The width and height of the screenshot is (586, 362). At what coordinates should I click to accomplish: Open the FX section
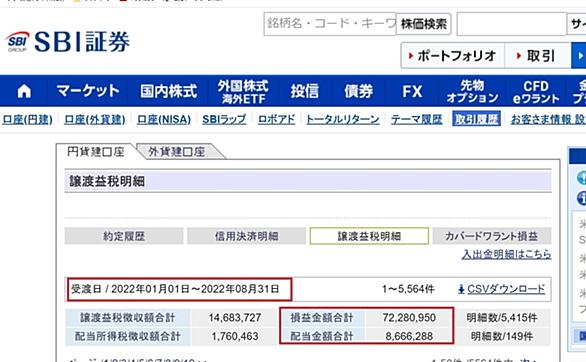tap(412, 91)
